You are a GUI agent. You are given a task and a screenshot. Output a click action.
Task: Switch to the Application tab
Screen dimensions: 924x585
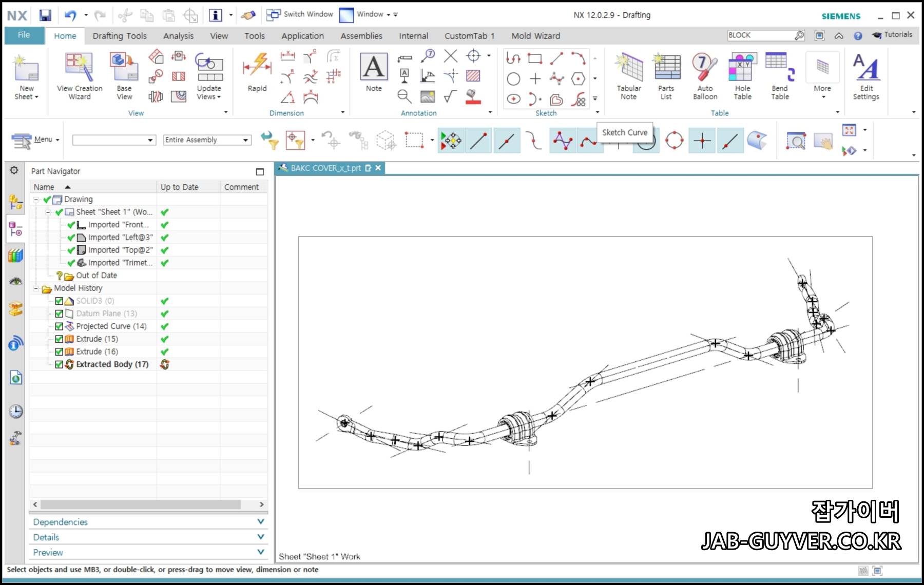[x=302, y=36]
